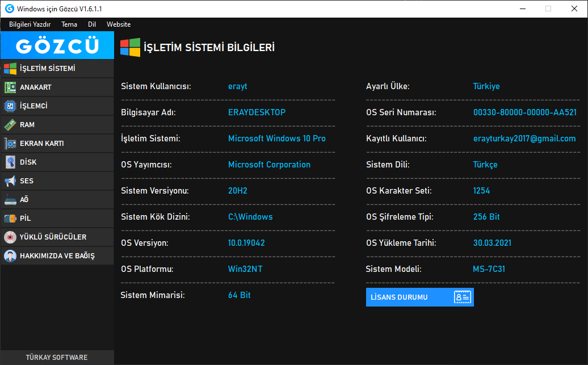Click the system model value MS-7C31
Viewport: 588px width, 365px height.
(489, 269)
